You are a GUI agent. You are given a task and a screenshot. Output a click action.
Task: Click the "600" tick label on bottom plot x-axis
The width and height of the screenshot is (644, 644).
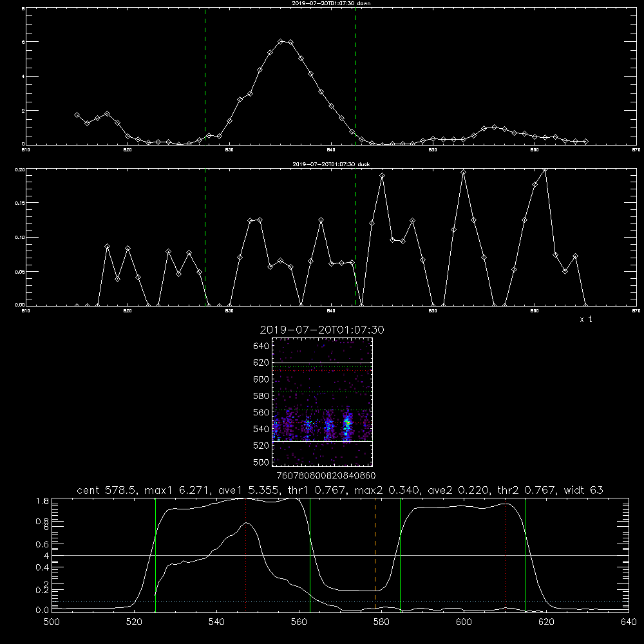click(464, 622)
